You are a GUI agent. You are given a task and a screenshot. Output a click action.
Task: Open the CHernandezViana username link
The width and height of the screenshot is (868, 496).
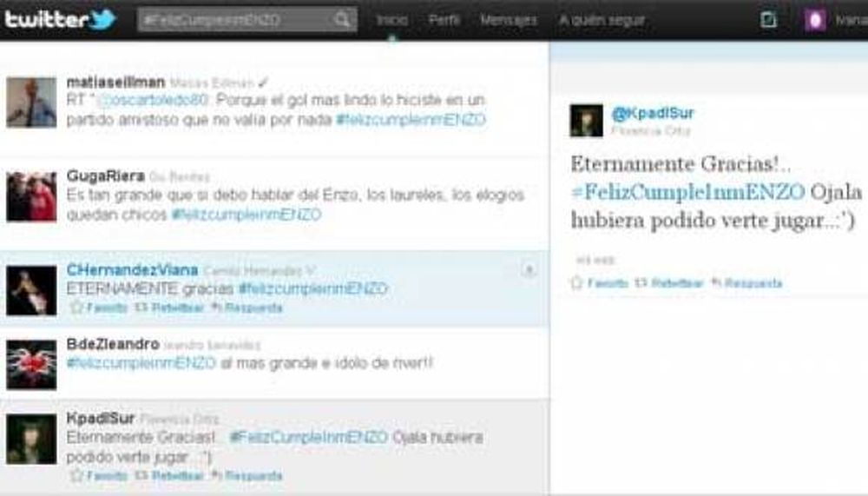pyautogui.click(x=132, y=270)
